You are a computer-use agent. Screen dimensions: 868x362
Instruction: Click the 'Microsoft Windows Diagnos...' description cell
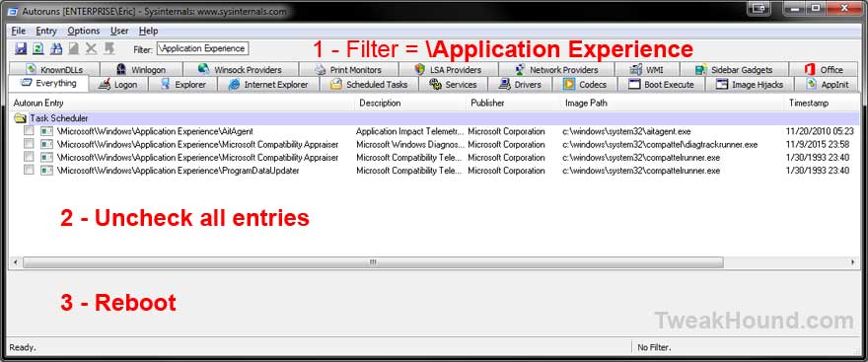pos(409,144)
